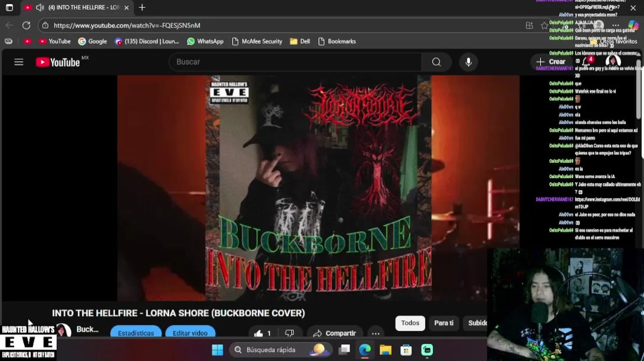Open Estadísticas for this video
This screenshot has width=644, height=361.
(x=136, y=333)
